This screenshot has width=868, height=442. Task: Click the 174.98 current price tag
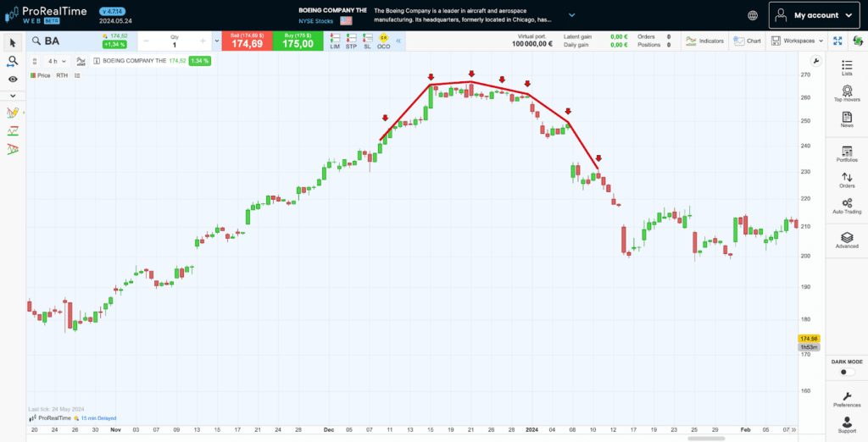click(x=809, y=339)
